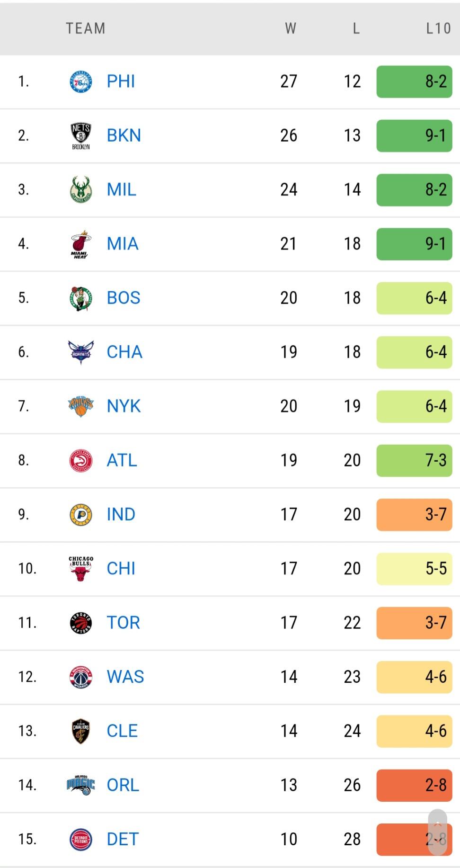Sort standings by W column header
Image resolution: width=460 pixels, height=868 pixels.
pos(290,28)
